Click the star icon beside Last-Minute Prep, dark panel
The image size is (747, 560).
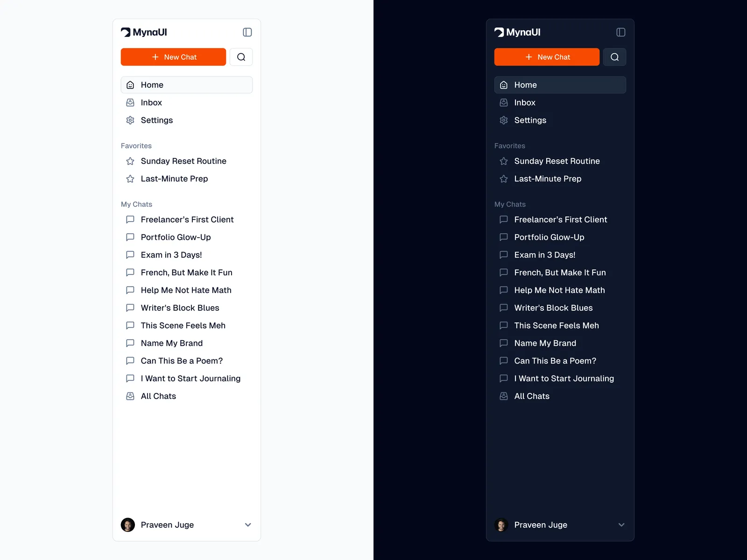pos(504,179)
